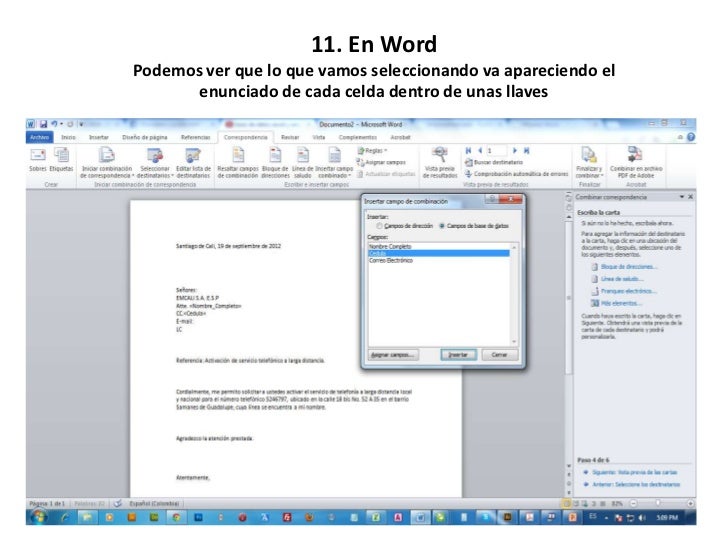This screenshot has width=728, height=546.
Task: Click Asignar campos button in dialog
Action: coord(393,355)
